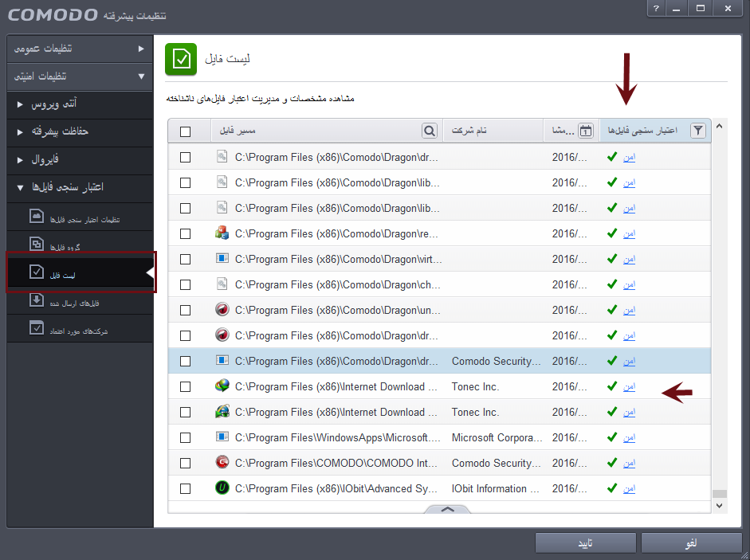This screenshot has width=750, height=560.
Task: Click the IObit Advanced Sy… green icon
Action: (222, 488)
